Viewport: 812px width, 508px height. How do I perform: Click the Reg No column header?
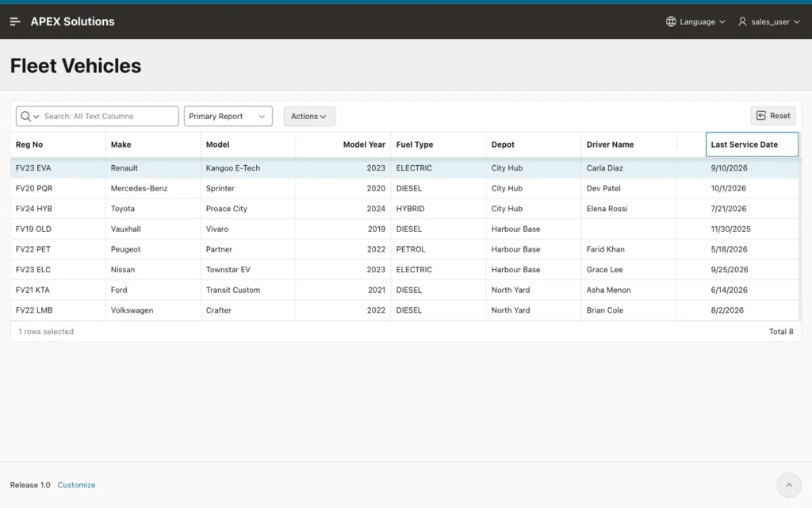[x=58, y=144]
